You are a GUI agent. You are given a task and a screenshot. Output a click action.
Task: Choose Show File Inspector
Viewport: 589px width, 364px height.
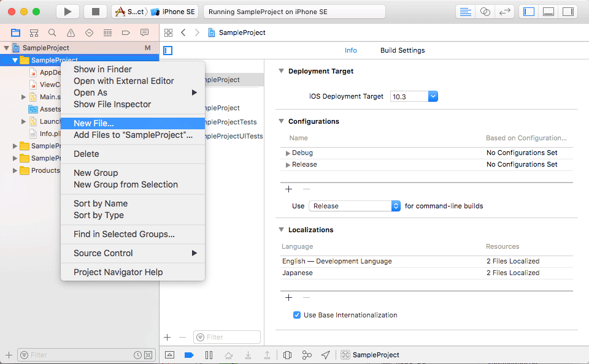[x=133, y=104]
